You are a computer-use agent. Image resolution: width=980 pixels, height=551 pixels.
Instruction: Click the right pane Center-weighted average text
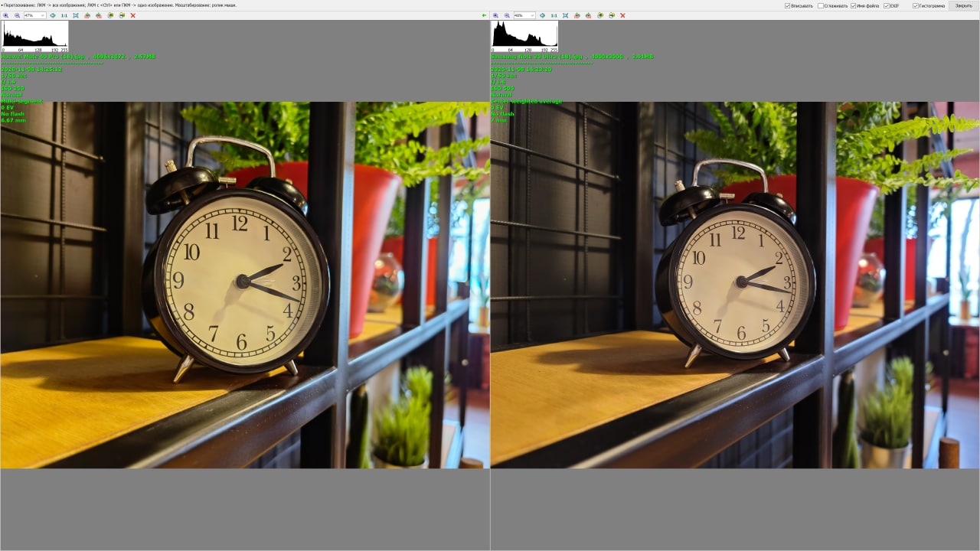point(526,101)
